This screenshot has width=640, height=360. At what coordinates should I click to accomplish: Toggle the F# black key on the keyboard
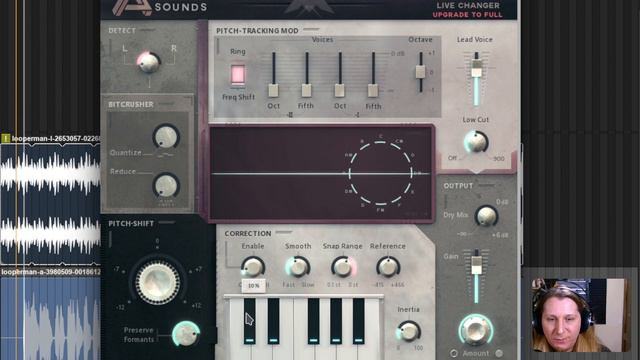point(313,320)
